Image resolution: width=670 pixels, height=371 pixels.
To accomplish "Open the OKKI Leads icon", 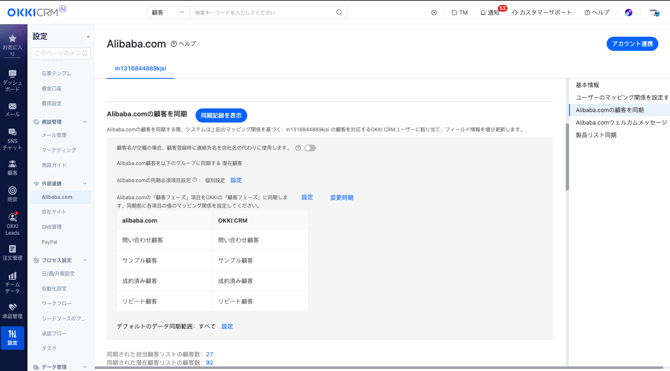I will [12, 217].
